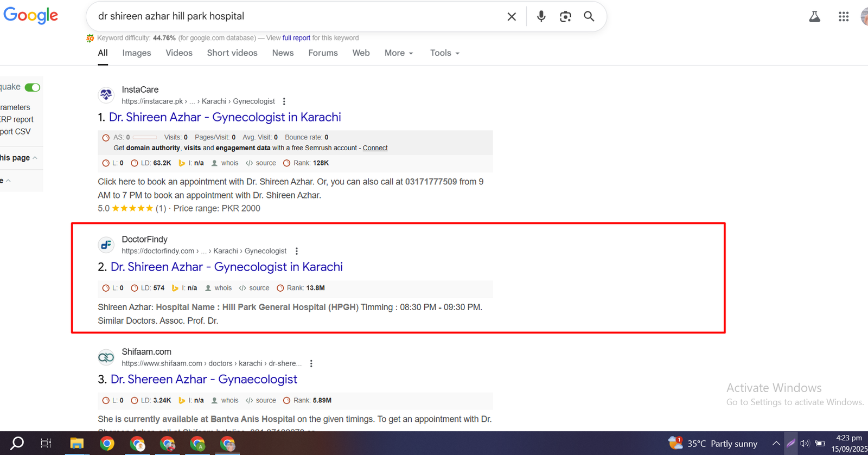Open the Tools dropdown
This screenshot has width=868, height=455.
444,53
